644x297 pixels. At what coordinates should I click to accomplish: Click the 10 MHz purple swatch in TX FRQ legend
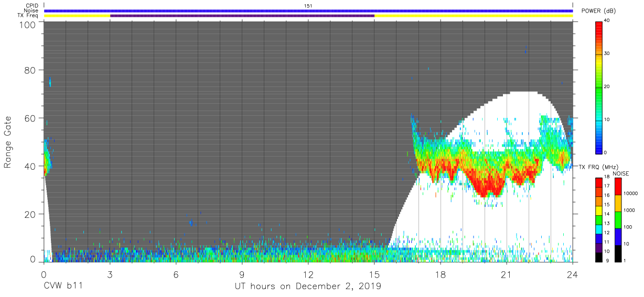[x=599, y=248]
